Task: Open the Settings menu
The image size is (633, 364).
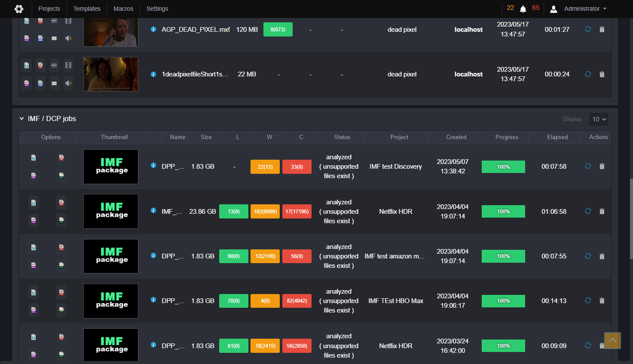Action: pos(157,9)
